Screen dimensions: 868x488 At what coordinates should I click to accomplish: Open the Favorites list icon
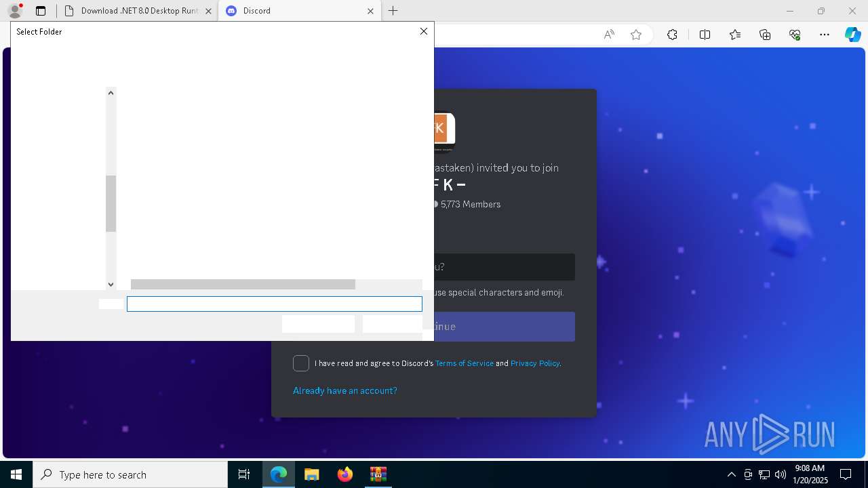(735, 35)
